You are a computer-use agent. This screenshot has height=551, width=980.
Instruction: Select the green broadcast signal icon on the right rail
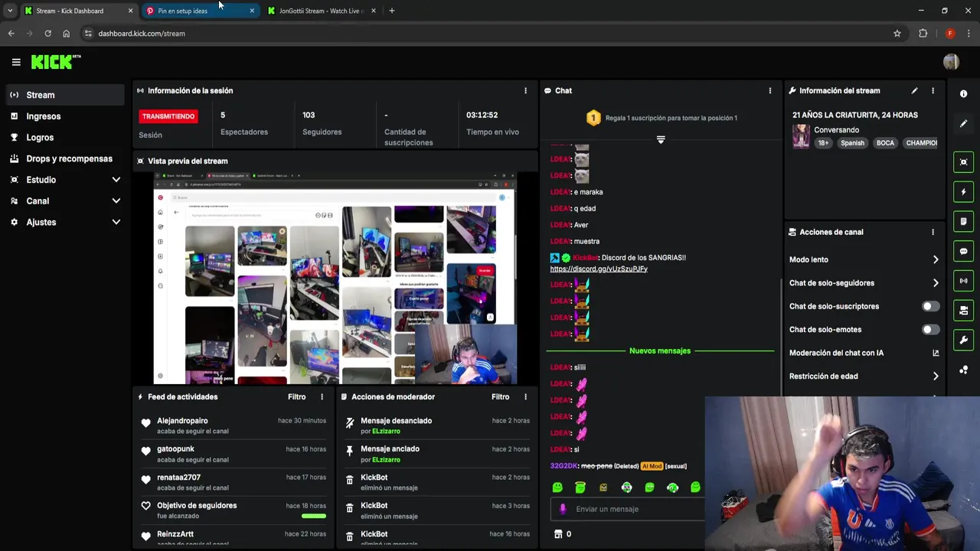pyautogui.click(x=963, y=281)
